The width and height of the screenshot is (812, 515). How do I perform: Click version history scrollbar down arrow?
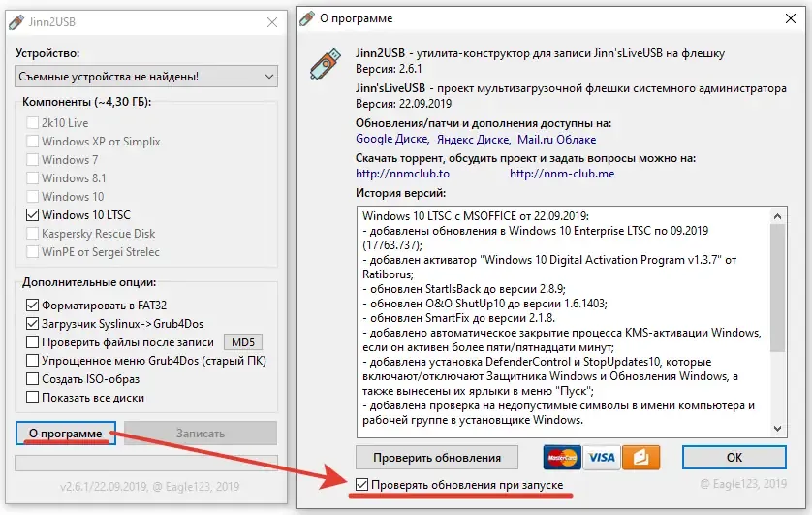click(777, 428)
